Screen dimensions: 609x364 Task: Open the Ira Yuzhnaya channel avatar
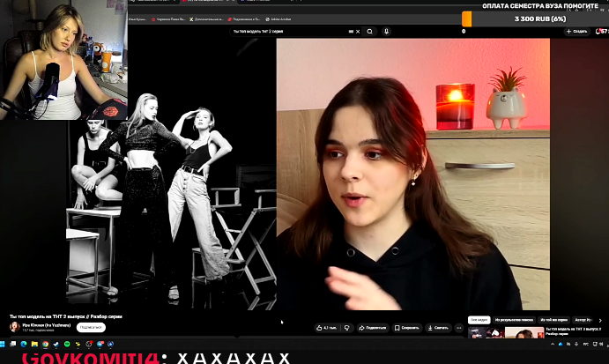15,327
